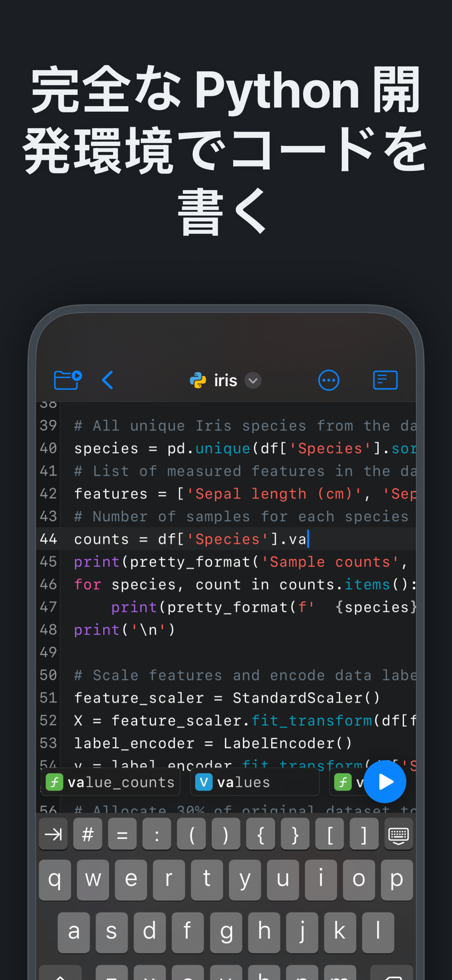Tap the u key
This screenshot has height=980, width=452.
click(x=283, y=879)
